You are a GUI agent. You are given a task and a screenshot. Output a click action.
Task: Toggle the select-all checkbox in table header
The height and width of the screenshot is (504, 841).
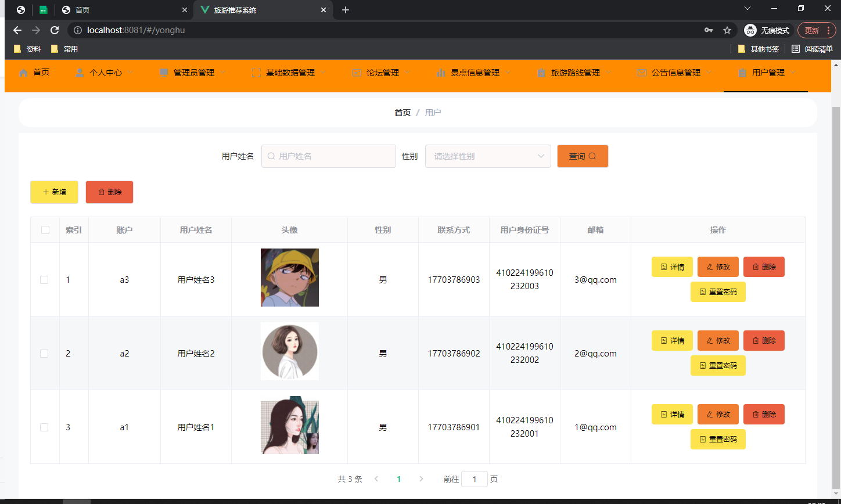[45, 229]
